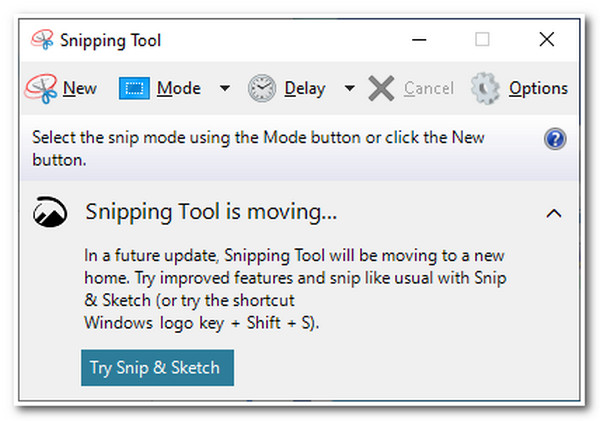Screen dimensions: 600x421
Task: Click the Mode label text
Action: click(179, 88)
